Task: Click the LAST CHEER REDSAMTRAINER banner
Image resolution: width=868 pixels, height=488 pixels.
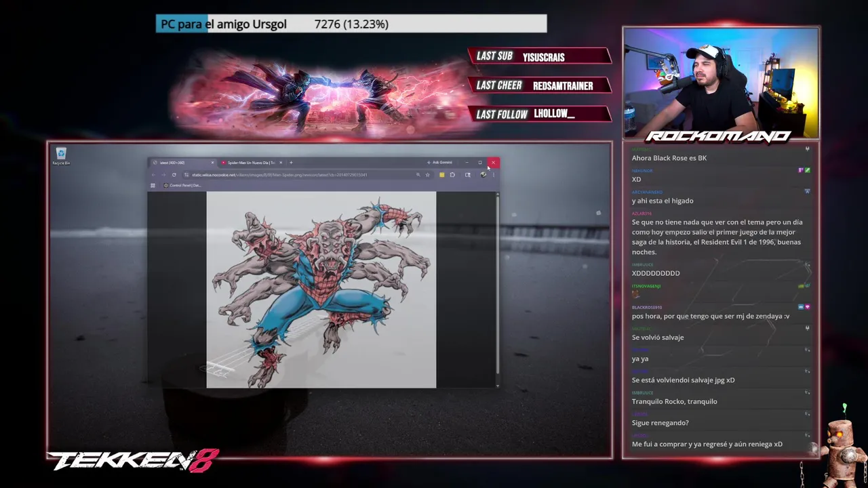Action: point(540,85)
